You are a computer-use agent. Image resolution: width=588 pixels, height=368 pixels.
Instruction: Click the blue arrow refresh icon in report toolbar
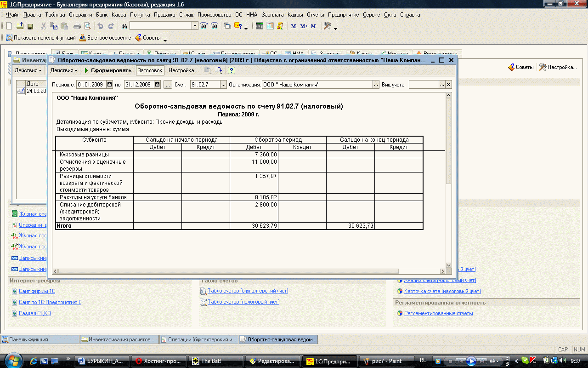click(x=219, y=70)
